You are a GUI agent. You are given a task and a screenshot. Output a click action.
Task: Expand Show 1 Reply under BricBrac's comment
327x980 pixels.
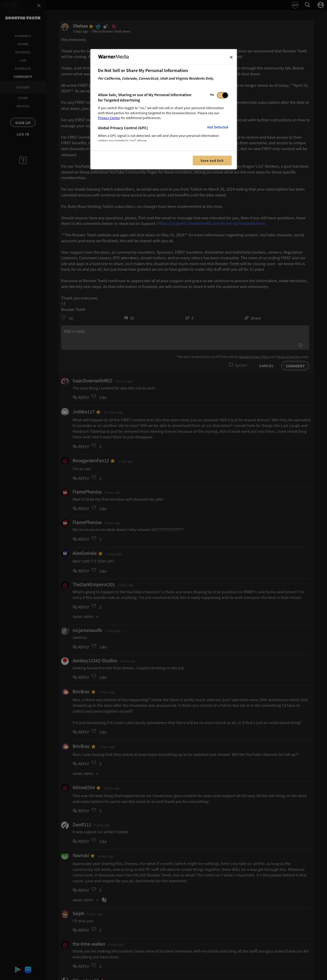[x=86, y=773]
